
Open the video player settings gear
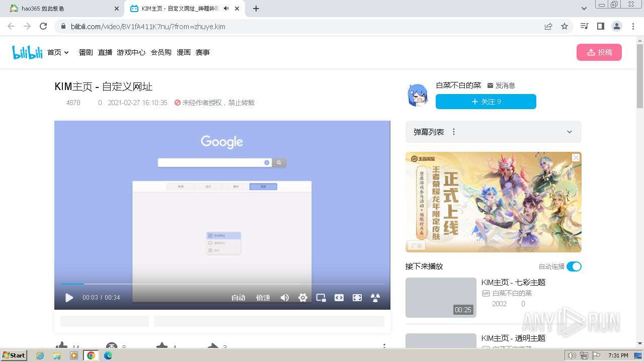pos(303,298)
